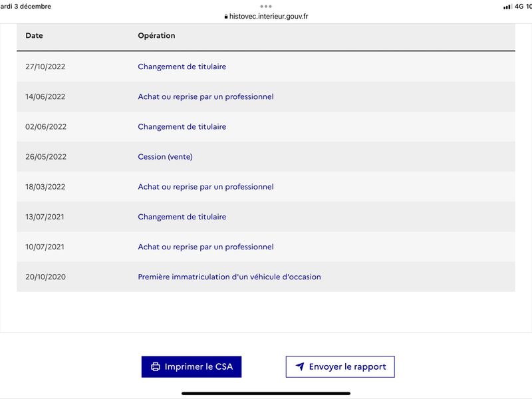Tap the histovec.interieur.gouv.fr address bar
Viewport: 532px width, 399px height.
267,16
